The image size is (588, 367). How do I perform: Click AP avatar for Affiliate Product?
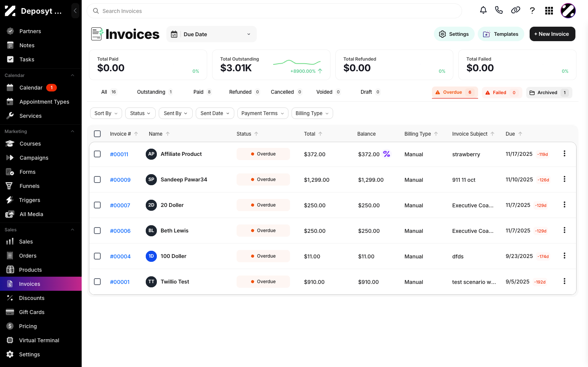pyautogui.click(x=151, y=154)
